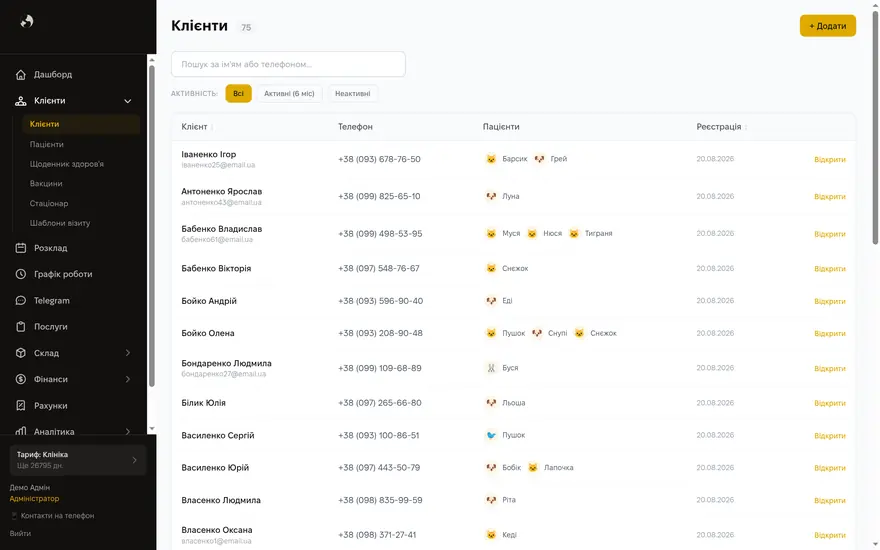Open Іваненко Ігор via Відкрити link
The width and height of the screenshot is (880, 550).
[829, 159]
